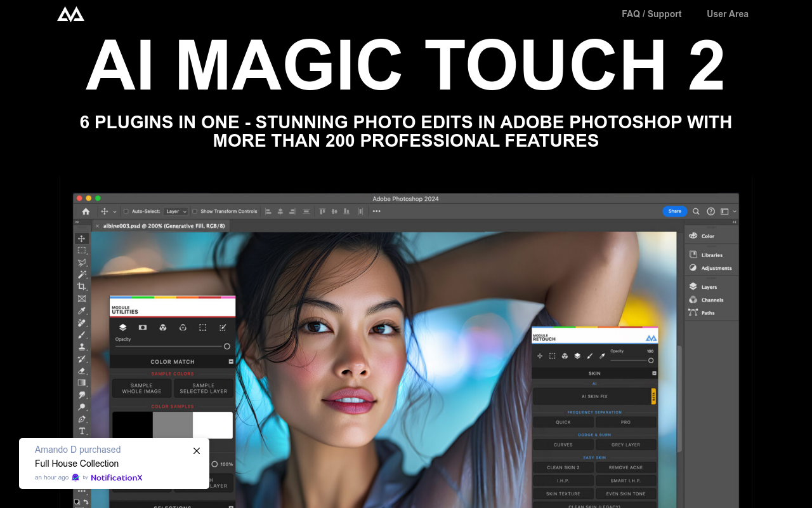812x508 pixels.
Task: Select the Spot Healing Brush tool
Action: click(82, 323)
